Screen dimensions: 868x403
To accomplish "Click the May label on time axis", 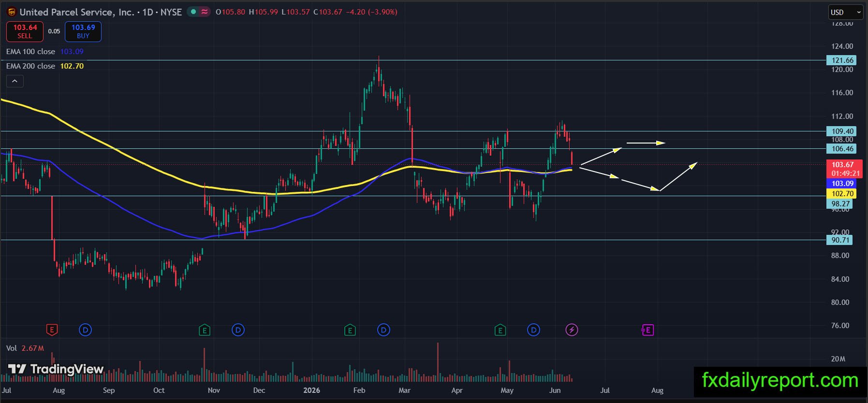I will (x=507, y=390).
